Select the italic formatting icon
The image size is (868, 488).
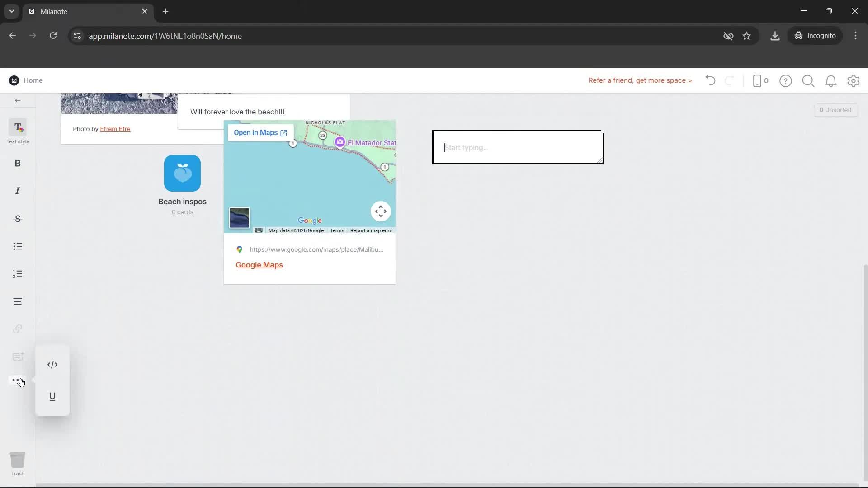click(x=18, y=191)
